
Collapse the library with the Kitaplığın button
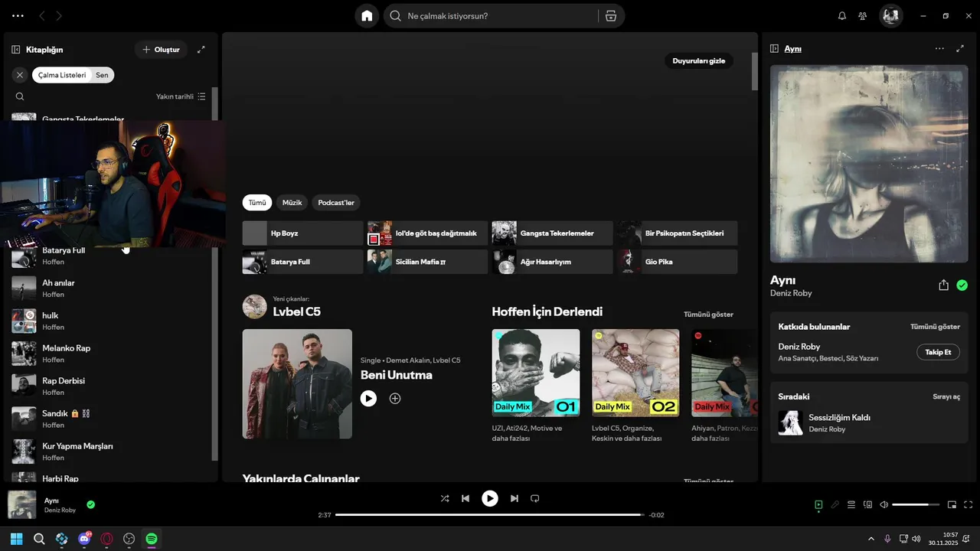point(38,50)
